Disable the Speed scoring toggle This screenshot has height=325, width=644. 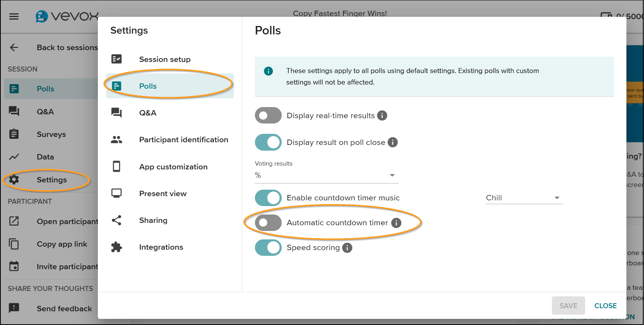click(x=268, y=248)
